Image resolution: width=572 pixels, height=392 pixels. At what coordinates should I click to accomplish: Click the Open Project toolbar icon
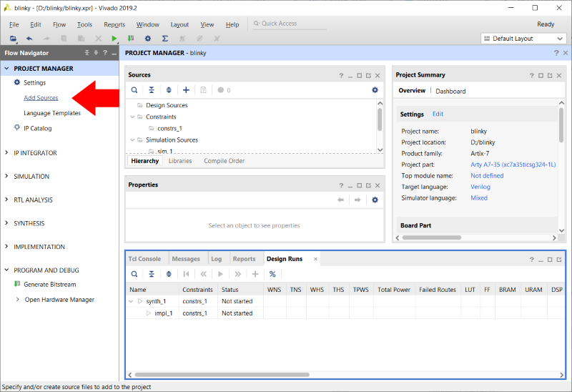coord(13,39)
